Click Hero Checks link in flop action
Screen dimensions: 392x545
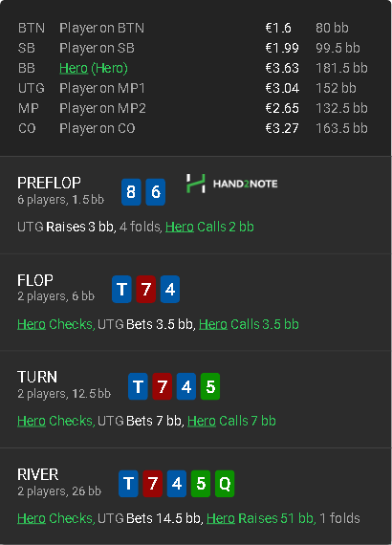tap(55, 324)
